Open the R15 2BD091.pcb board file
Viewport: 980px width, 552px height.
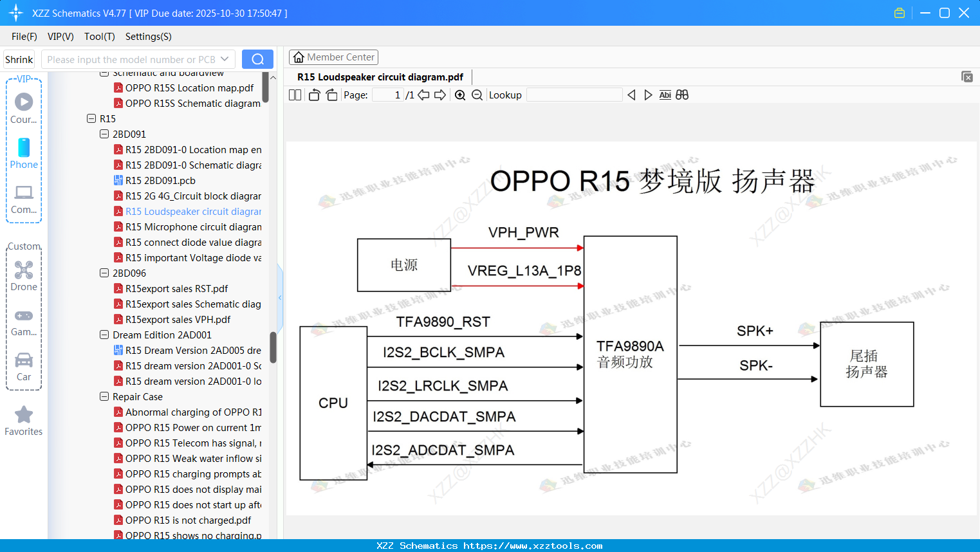160,181
